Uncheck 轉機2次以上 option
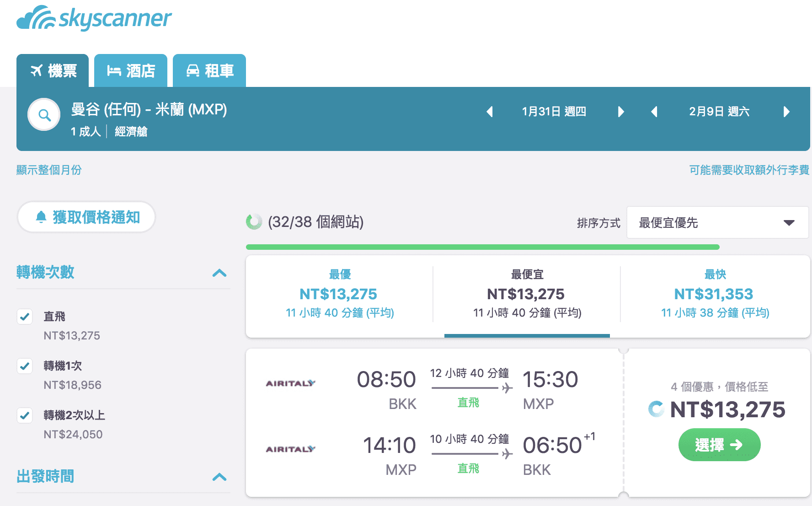812x506 pixels. pos(25,415)
